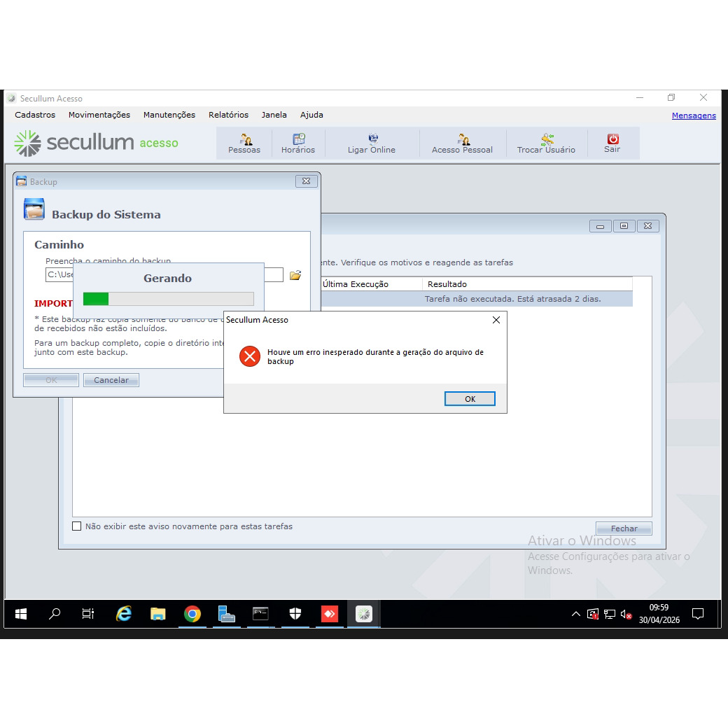Open the Windows Security shield taskbar icon
The width and height of the screenshot is (728, 728).
coord(295,615)
